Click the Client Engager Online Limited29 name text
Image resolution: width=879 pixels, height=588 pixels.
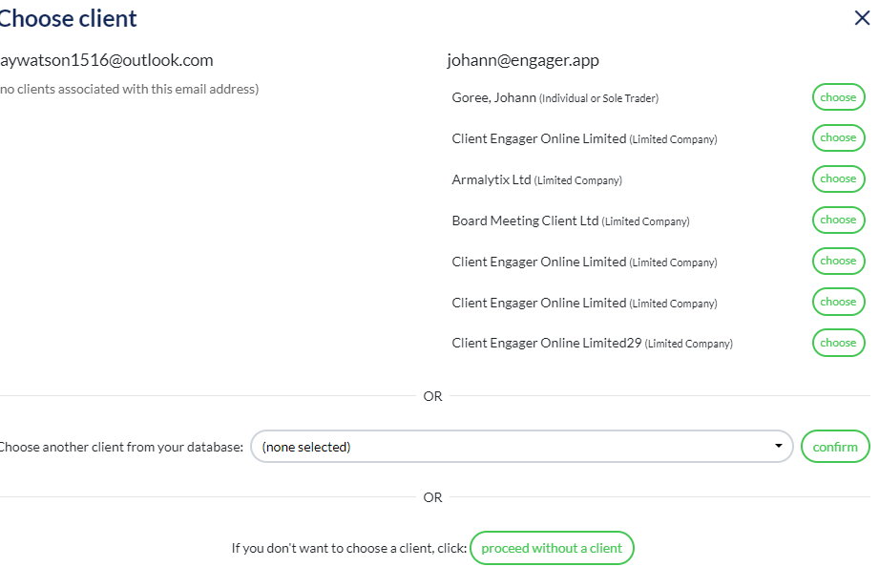(x=546, y=343)
